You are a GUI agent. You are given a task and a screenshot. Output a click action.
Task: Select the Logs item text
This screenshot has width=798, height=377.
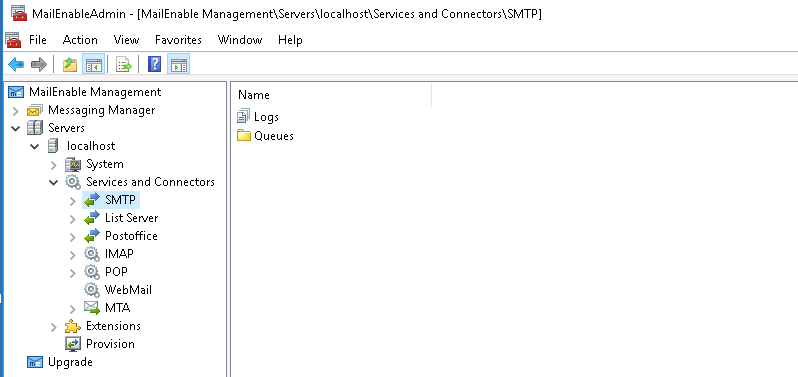pyautogui.click(x=266, y=117)
